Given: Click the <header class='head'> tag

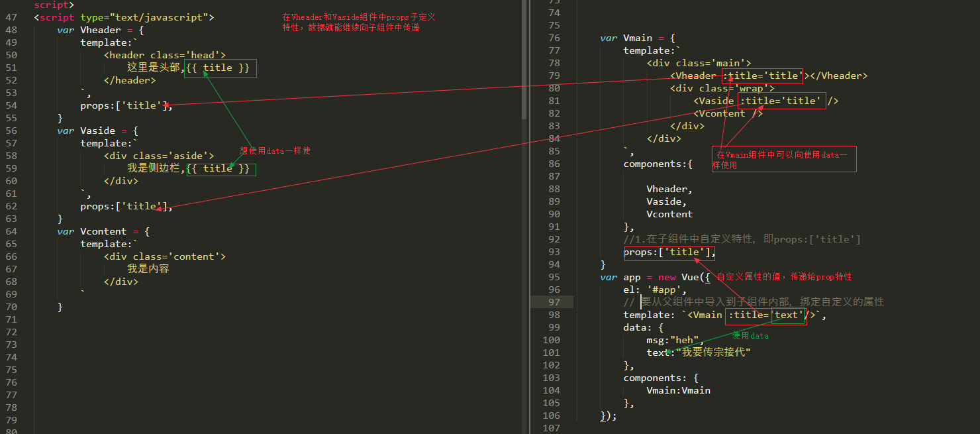Looking at the screenshot, I should 165,55.
